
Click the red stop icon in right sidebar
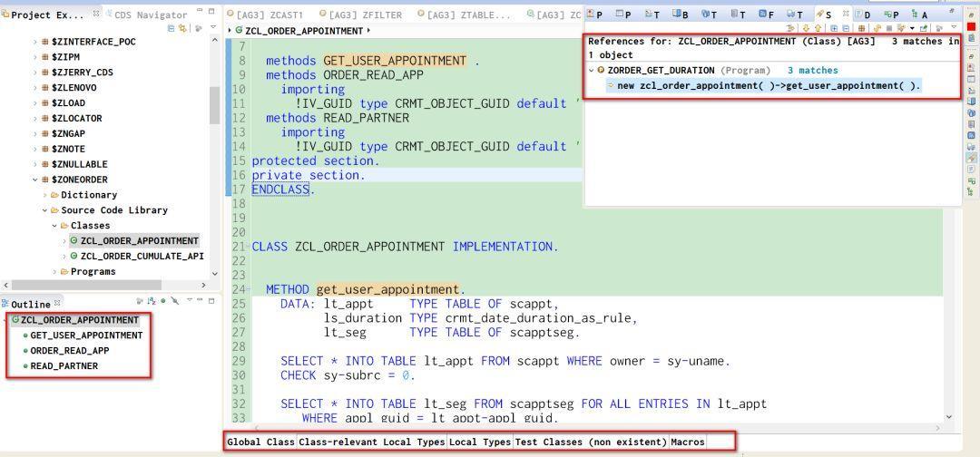[x=971, y=26]
